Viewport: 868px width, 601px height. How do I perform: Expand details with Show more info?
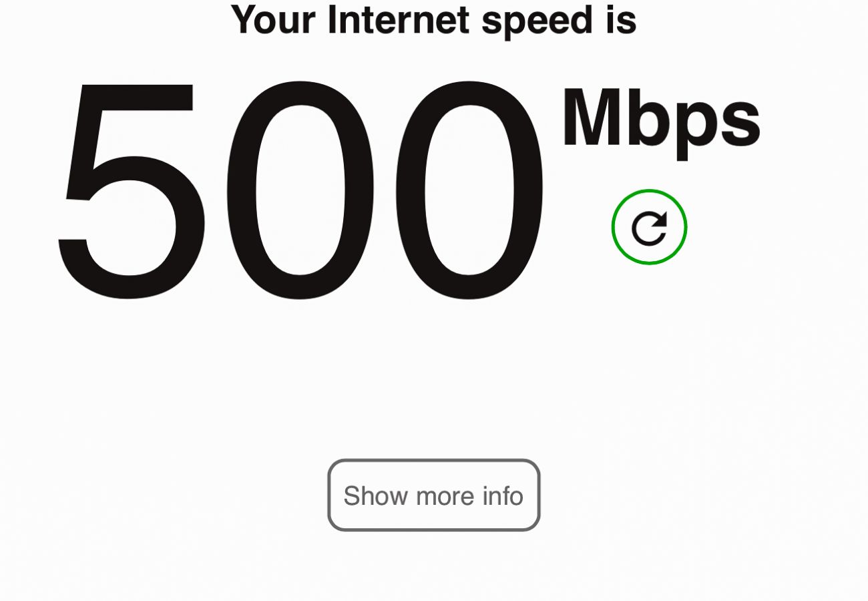point(433,495)
